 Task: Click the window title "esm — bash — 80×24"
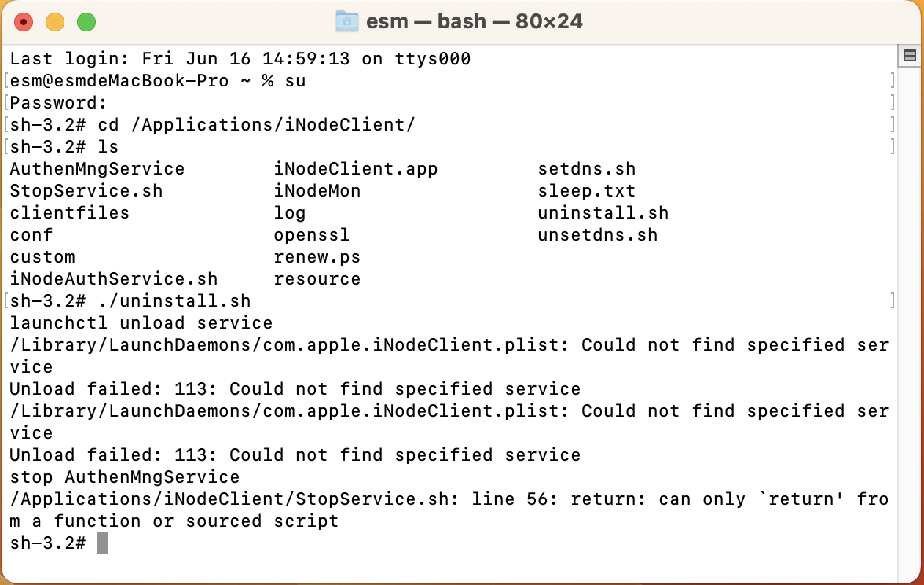pyautogui.click(x=475, y=22)
